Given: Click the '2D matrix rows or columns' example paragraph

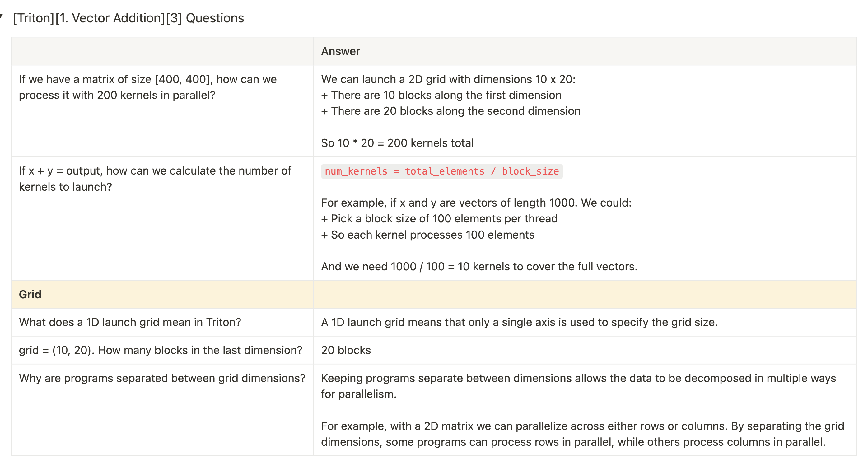Looking at the screenshot, I should (582, 434).
